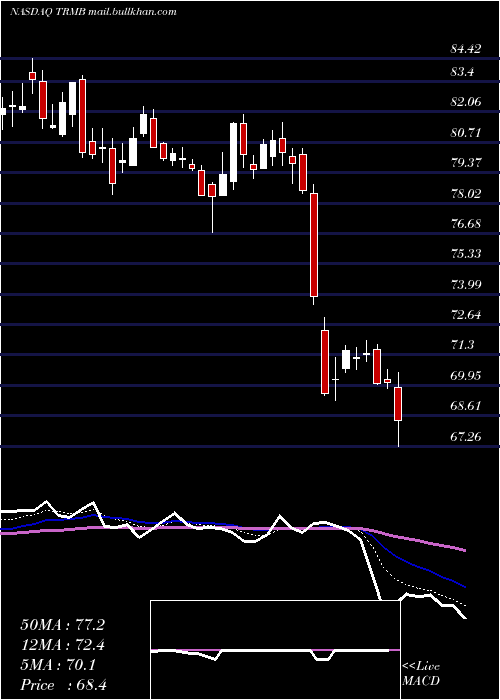Select the 84.42 price label
Image resolution: width=500 pixels, height=700 pixels.
(x=466, y=49)
